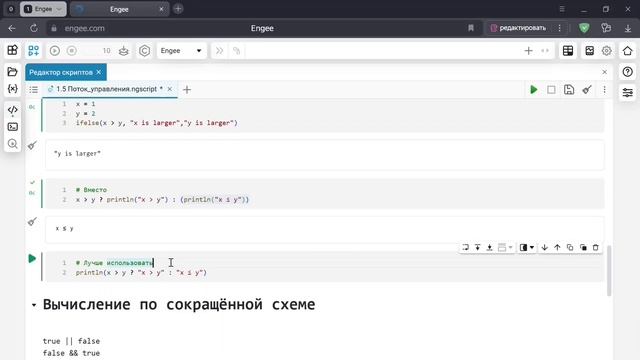Image resolution: width=640 pixels, height=360 pixels.
Task: Click the comment line # Вместо
Action: pyautogui.click(x=91, y=190)
